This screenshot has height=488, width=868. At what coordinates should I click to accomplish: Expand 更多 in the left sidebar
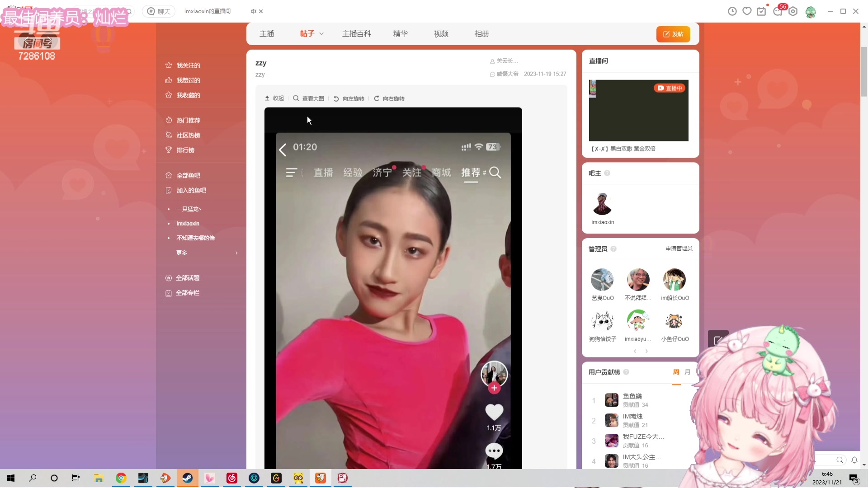click(181, 253)
